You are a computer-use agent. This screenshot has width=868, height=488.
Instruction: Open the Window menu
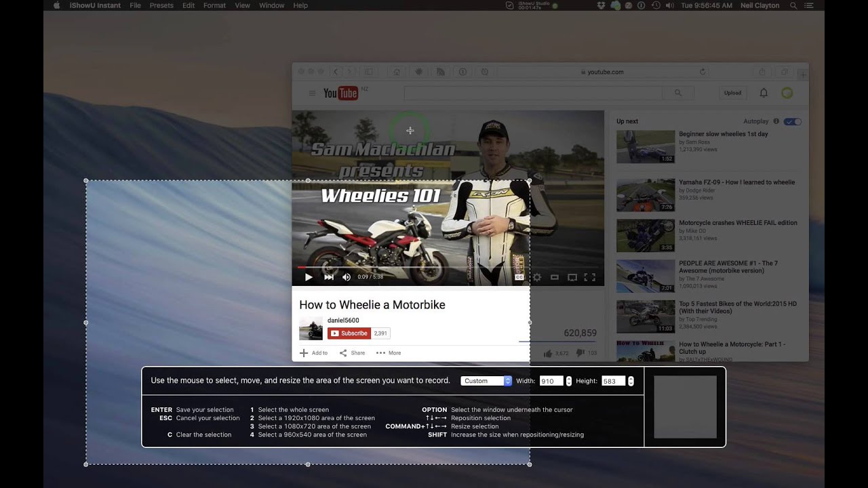[271, 5]
